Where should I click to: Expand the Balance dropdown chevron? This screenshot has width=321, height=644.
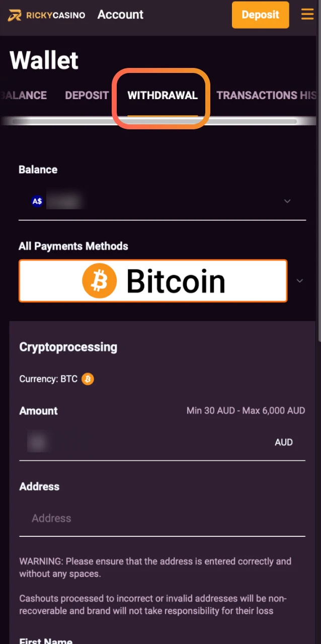[x=287, y=201]
